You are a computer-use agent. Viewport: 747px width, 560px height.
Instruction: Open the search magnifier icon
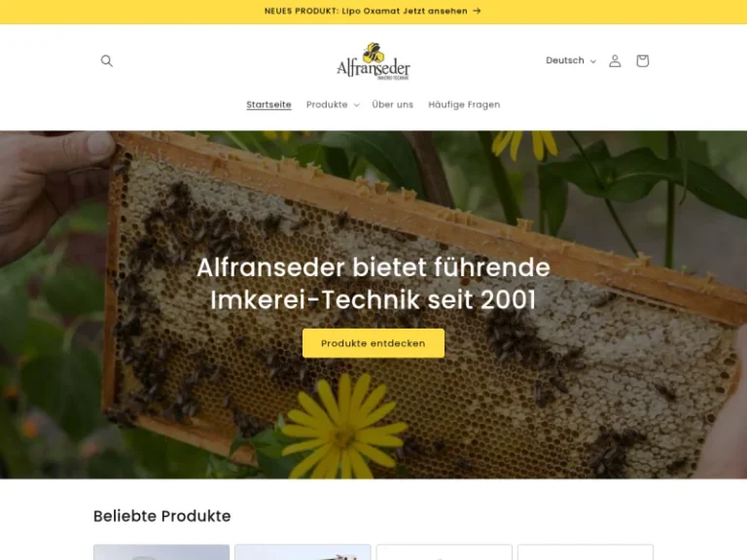point(107,61)
